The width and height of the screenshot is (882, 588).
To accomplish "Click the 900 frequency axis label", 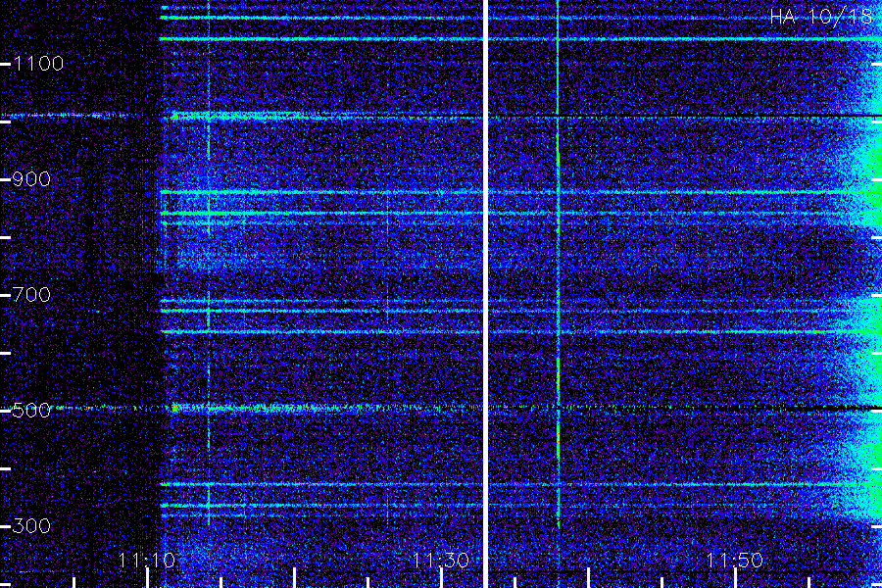I will 31,179.
